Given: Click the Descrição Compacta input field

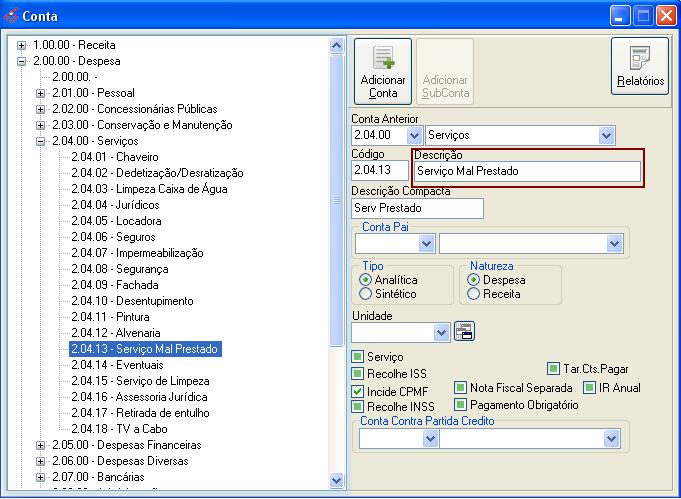Looking at the screenshot, I should (x=417, y=208).
